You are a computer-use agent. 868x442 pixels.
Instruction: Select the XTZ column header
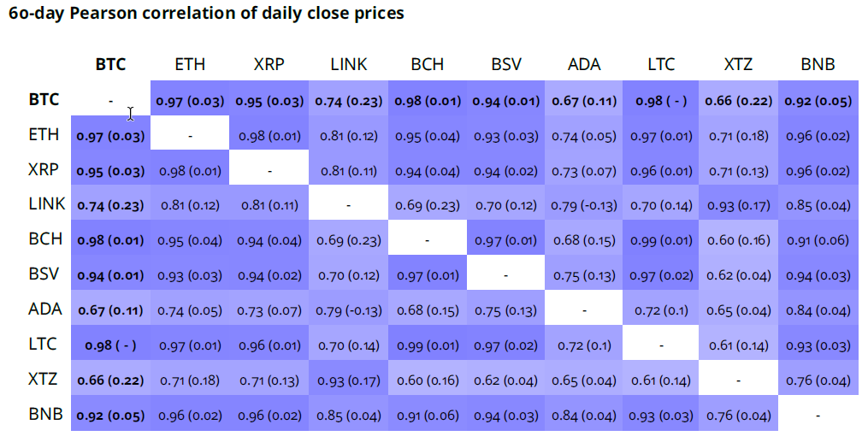pos(738,64)
